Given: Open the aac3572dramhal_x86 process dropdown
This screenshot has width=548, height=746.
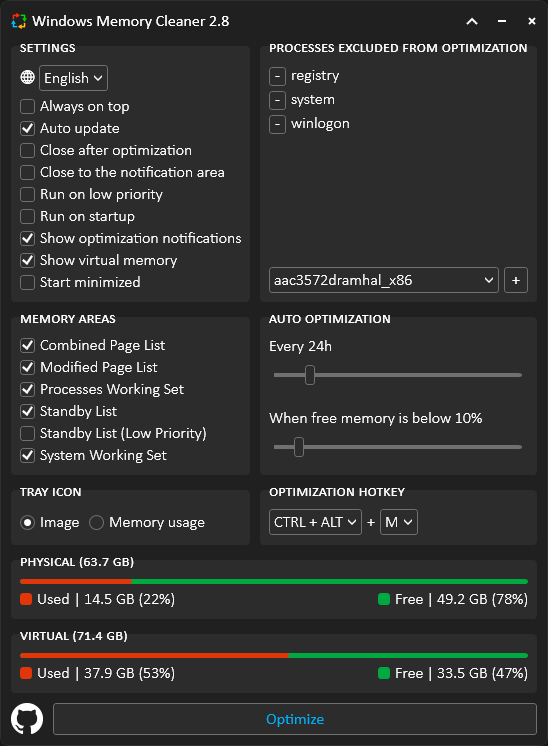Looking at the screenshot, I should tap(384, 280).
